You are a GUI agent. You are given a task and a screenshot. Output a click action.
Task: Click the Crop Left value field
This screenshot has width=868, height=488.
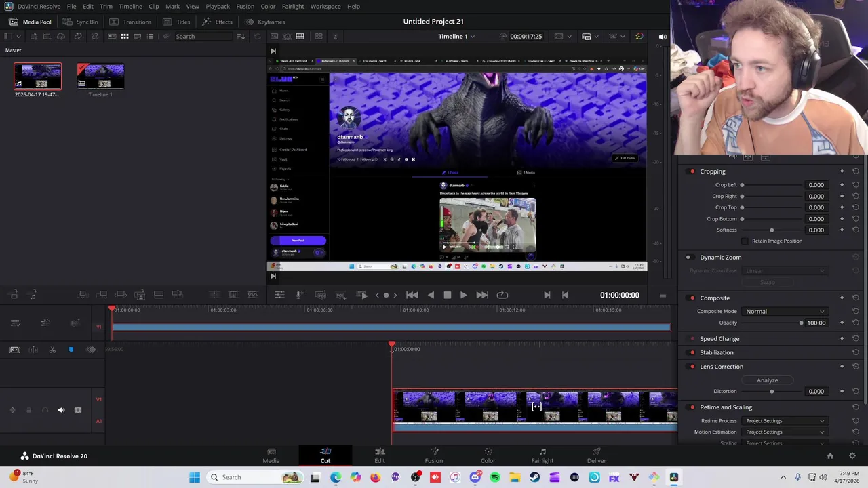click(x=816, y=185)
